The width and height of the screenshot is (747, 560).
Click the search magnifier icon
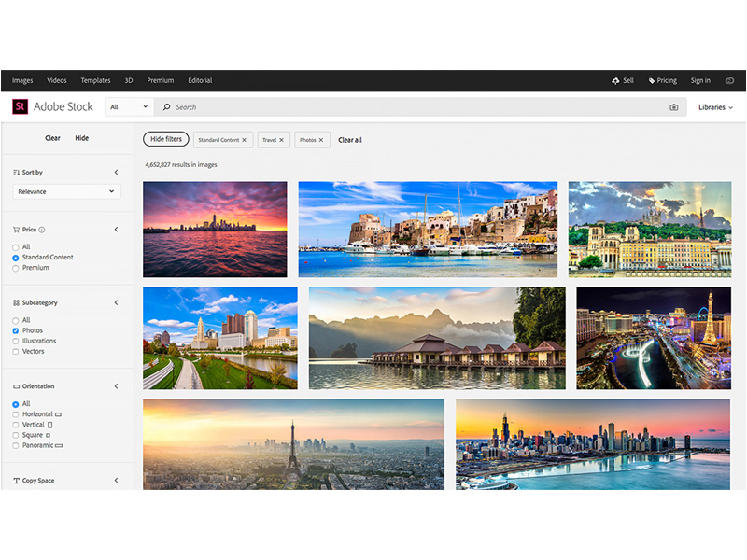(x=167, y=107)
